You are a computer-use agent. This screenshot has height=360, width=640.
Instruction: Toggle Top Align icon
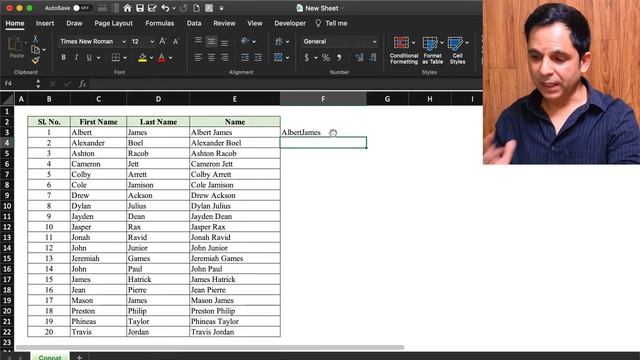198,41
